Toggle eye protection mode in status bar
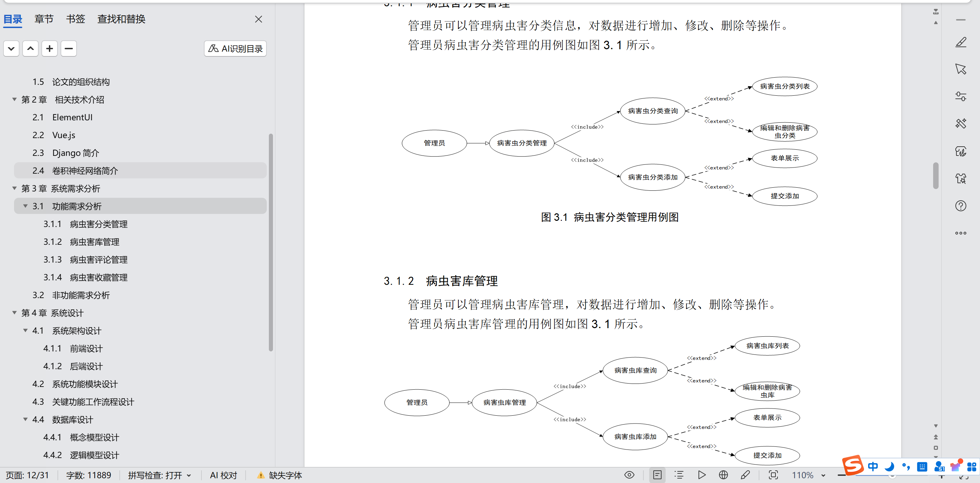Viewport: 980px width, 483px height. [x=629, y=475]
